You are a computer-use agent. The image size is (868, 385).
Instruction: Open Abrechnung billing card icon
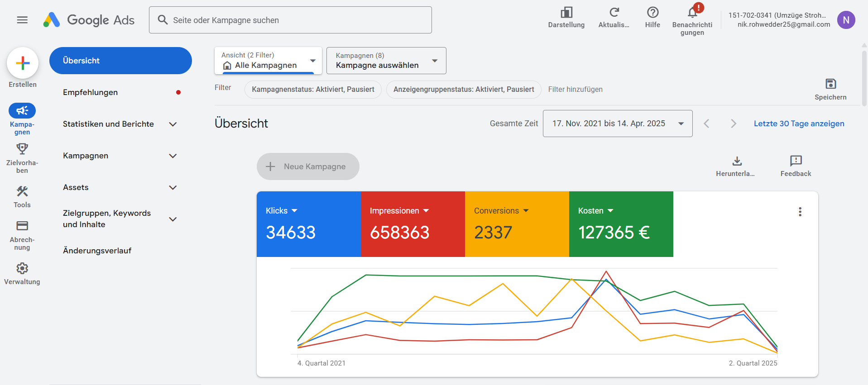tap(22, 226)
